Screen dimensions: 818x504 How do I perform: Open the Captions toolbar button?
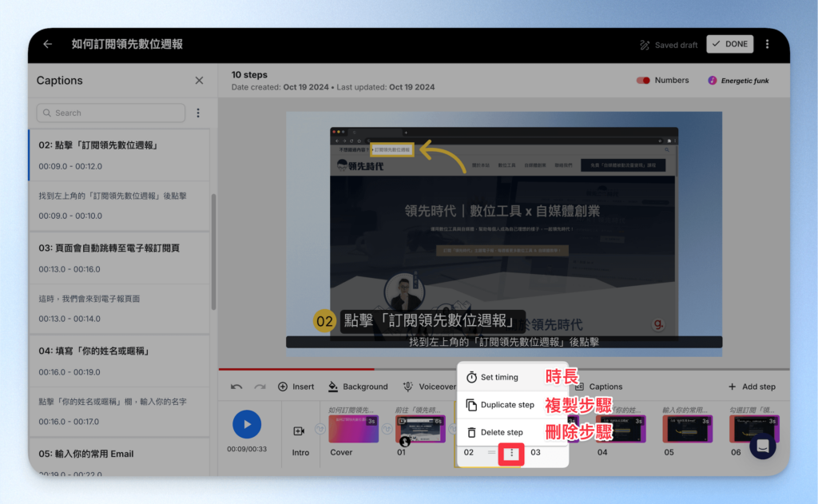click(x=599, y=387)
